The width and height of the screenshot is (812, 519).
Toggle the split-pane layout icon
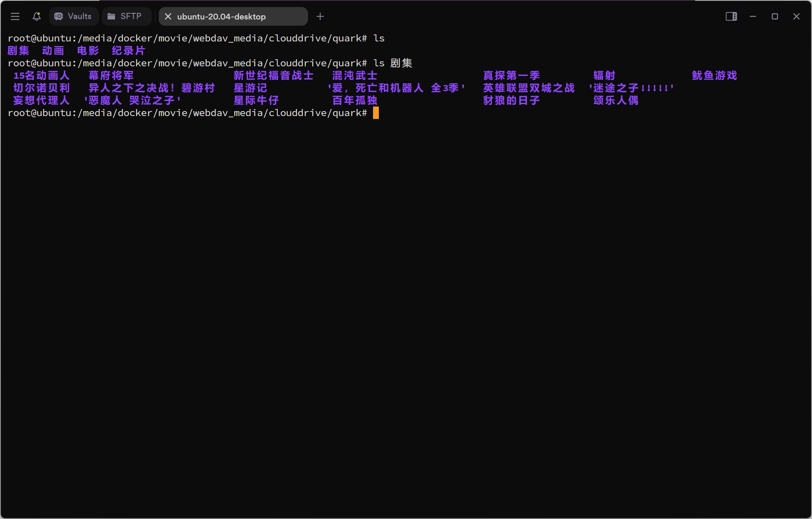pos(731,17)
